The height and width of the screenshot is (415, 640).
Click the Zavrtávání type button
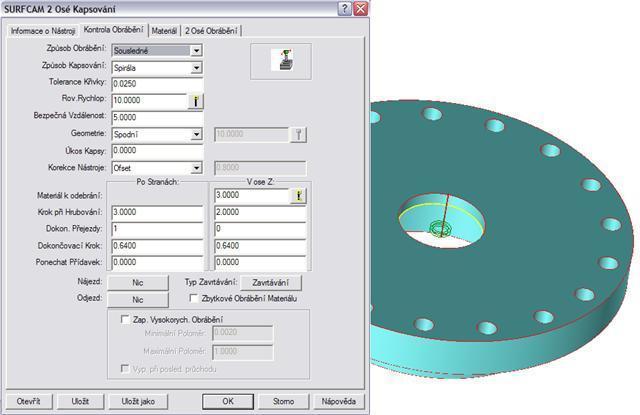tap(271, 282)
